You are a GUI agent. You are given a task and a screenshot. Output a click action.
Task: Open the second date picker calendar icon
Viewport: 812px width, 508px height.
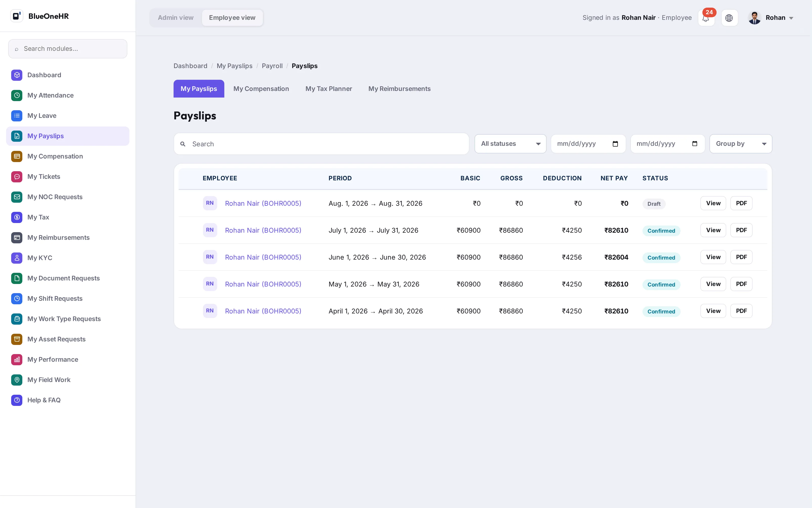coord(695,144)
